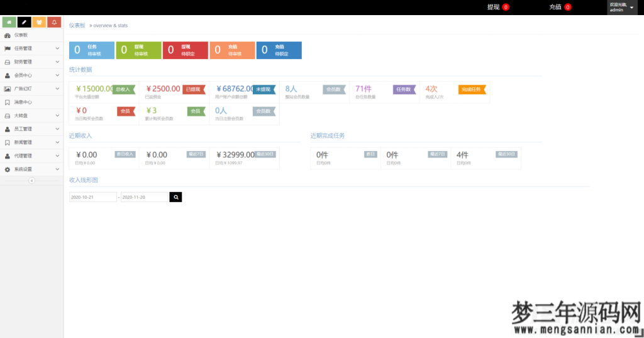The height and width of the screenshot is (338, 644).
Task: Click the 71件 task count value
Action: coord(364,89)
